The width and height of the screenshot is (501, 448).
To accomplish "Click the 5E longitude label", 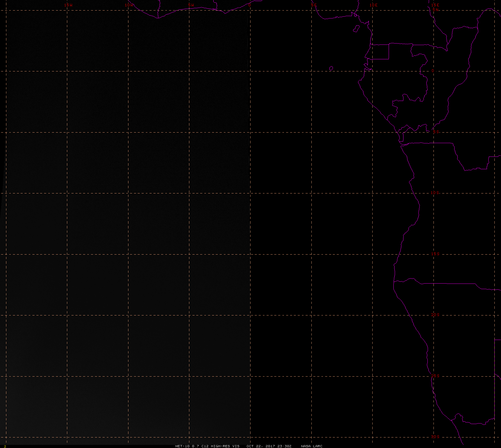I will 314,5.
